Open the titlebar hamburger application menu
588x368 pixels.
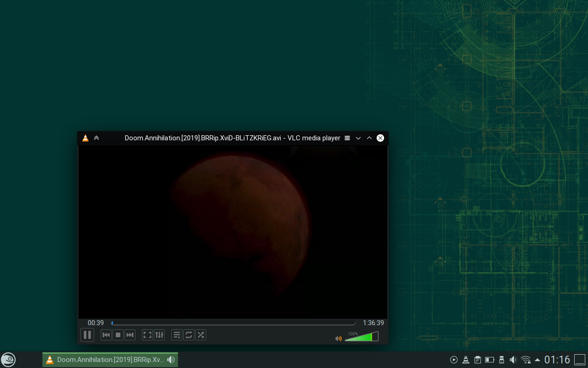[347, 138]
